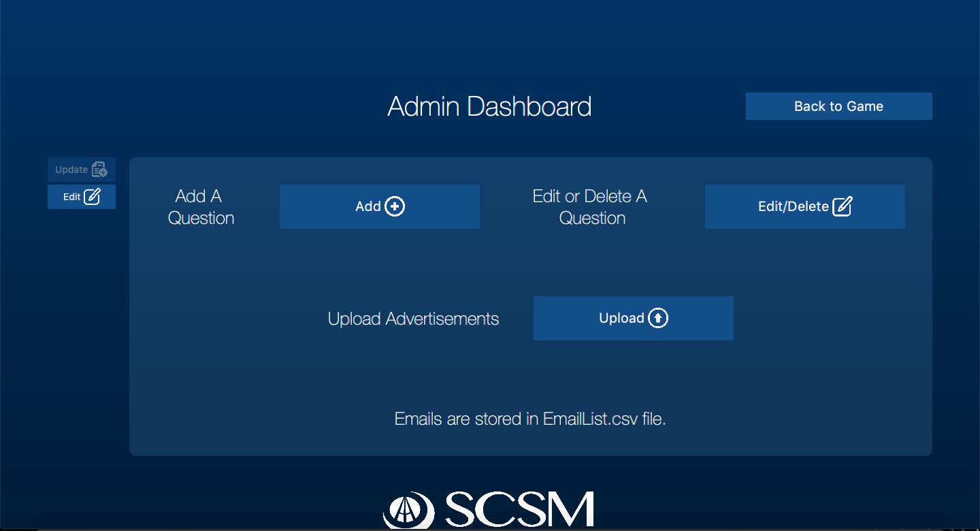Select the Update tab on left sidebar
980x531 pixels.
[x=82, y=170]
